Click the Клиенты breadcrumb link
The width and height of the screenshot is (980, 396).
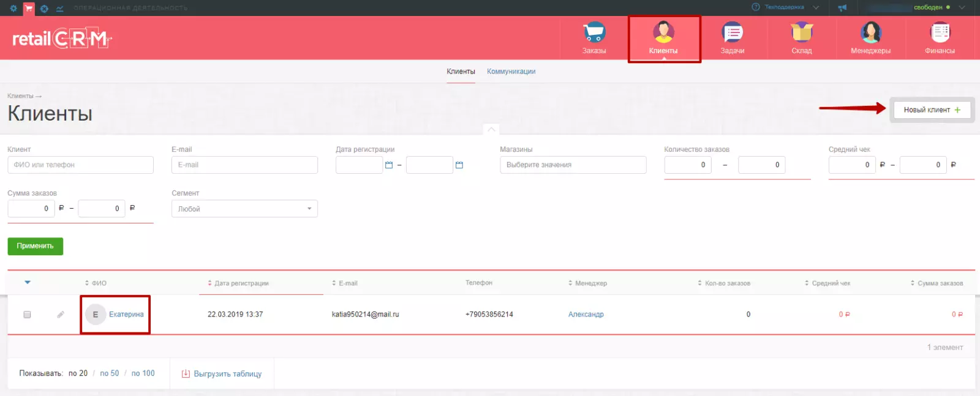pyautogui.click(x=20, y=96)
